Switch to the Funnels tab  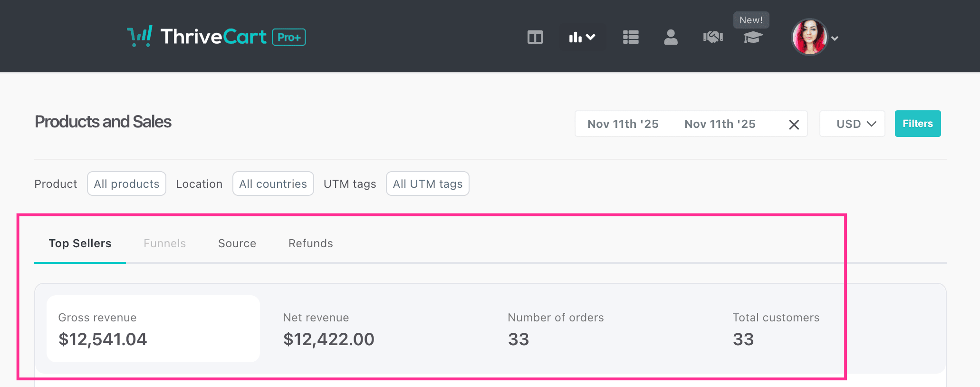point(165,243)
